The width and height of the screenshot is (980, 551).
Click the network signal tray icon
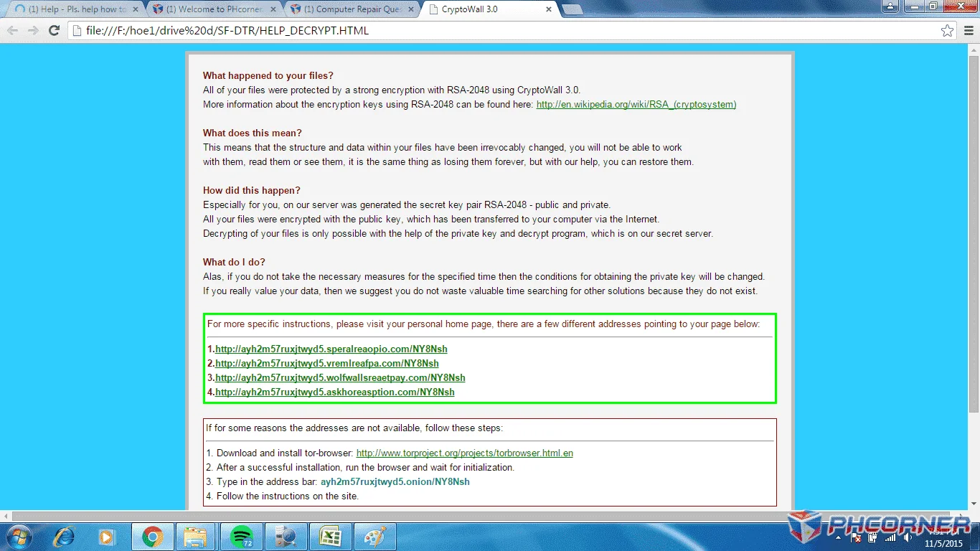pos(890,537)
